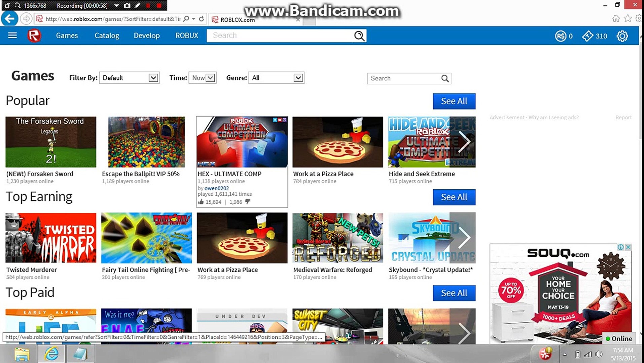This screenshot has width=644, height=363.
Task: Click the ad info icon on SOUQ ad
Action: [x=621, y=247]
